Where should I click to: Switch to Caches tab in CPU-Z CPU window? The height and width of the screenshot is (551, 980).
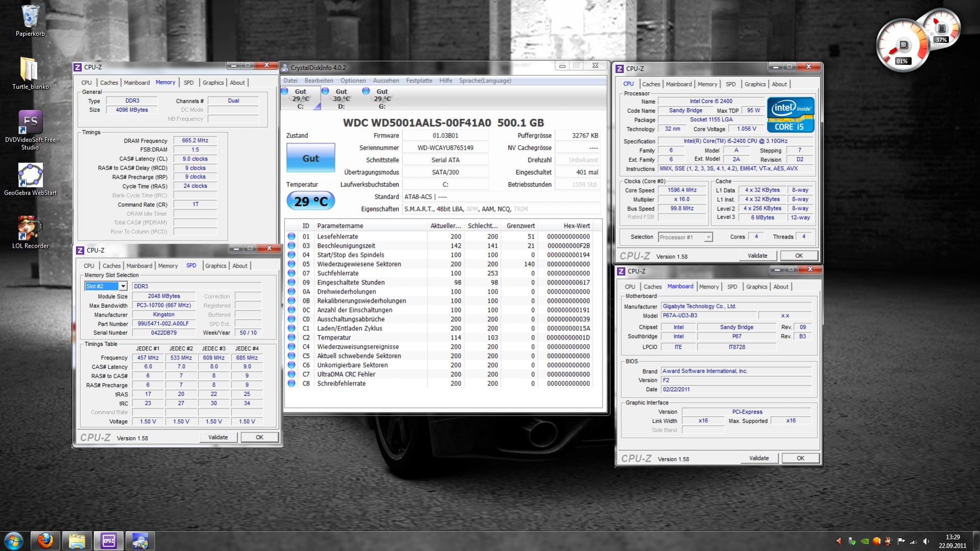click(x=651, y=84)
